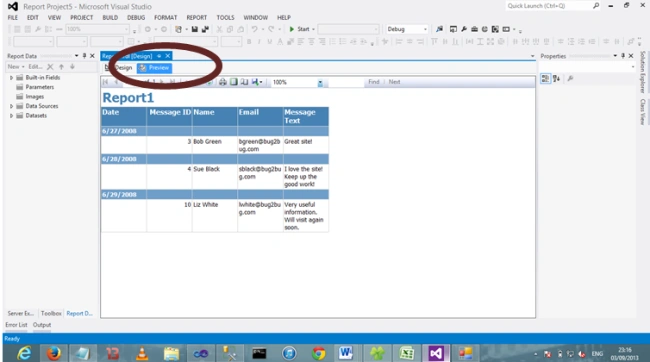Screen dimensions: 650x362
Task: Click the Alphabetical sort icon in Properties
Action: point(556,78)
